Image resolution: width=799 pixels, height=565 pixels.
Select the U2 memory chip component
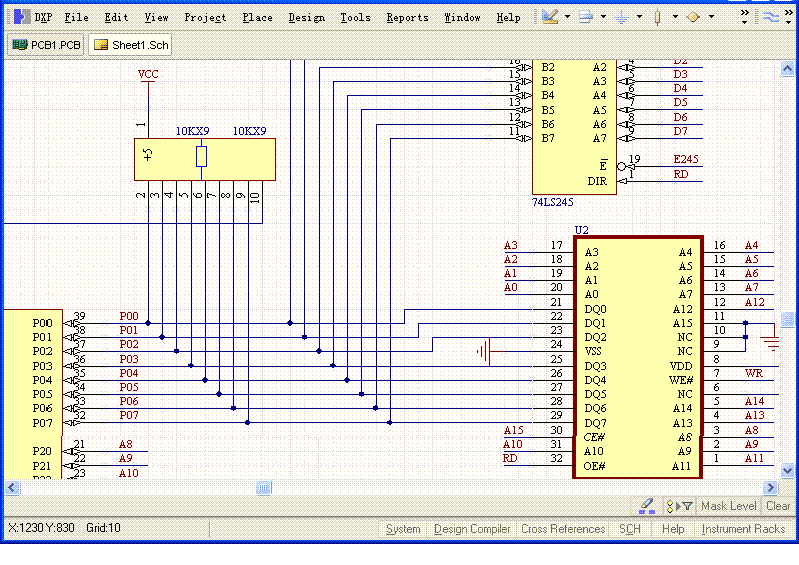[x=636, y=358]
